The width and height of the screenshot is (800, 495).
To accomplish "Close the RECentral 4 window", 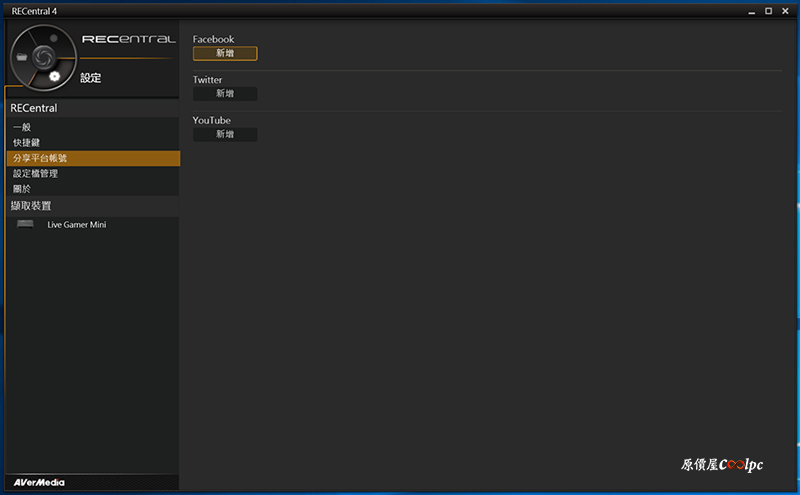I will click(x=785, y=11).
